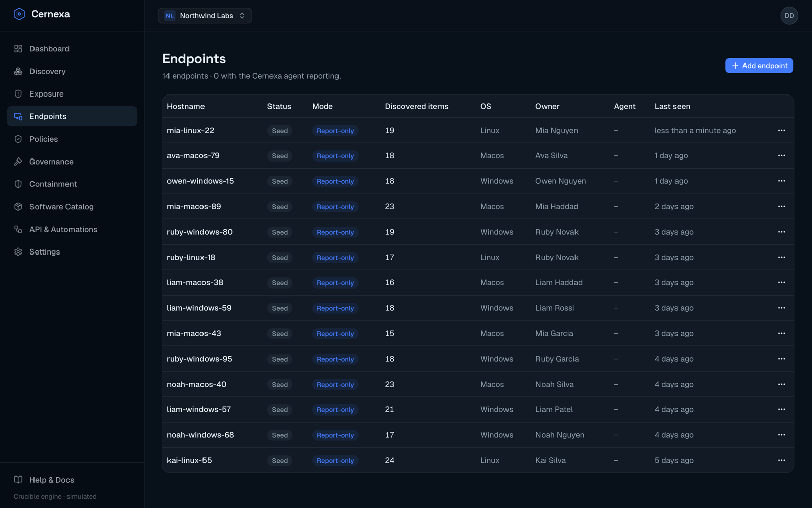
Task: Open row actions for owen-windows-15
Action: (x=781, y=181)
